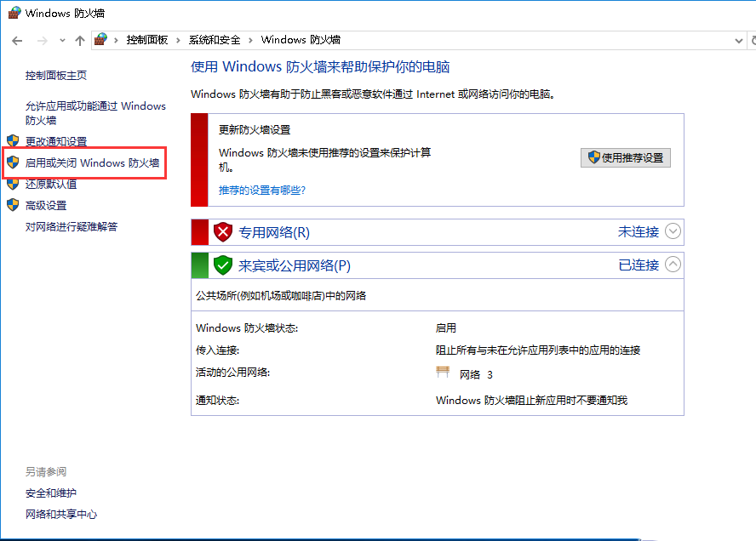Select 系统和安全 in the breadcrumb

pyautogui.click(x=214, y=40)
